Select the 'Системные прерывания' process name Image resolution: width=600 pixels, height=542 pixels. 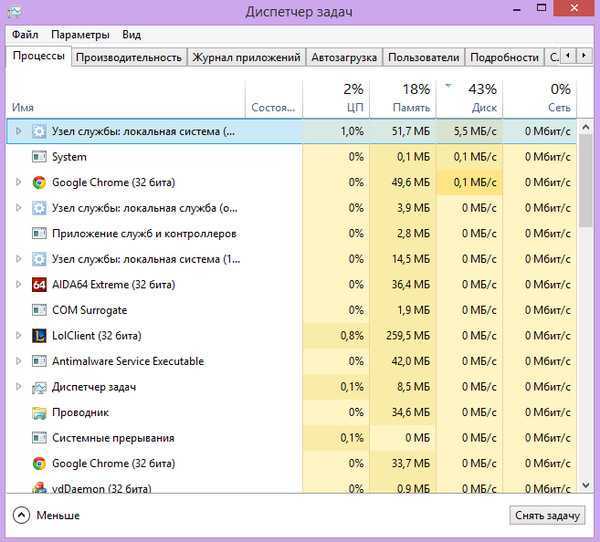tap(113, 438)
